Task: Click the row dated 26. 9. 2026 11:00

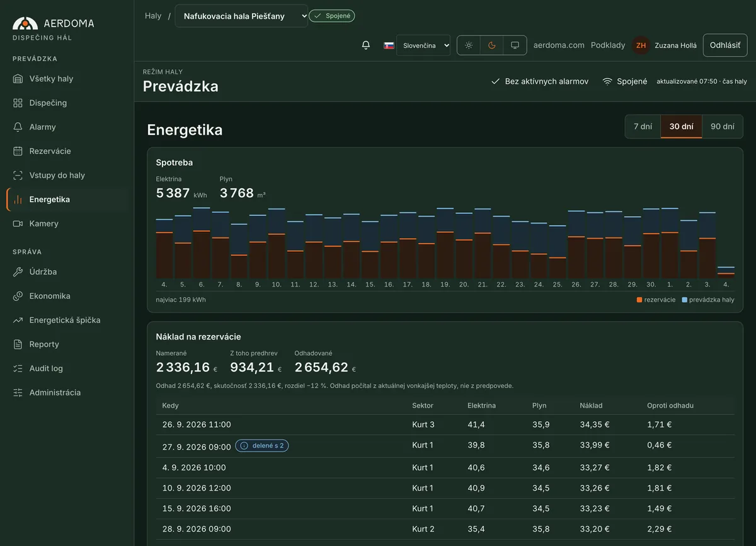Action: click(x=445, y=424)
